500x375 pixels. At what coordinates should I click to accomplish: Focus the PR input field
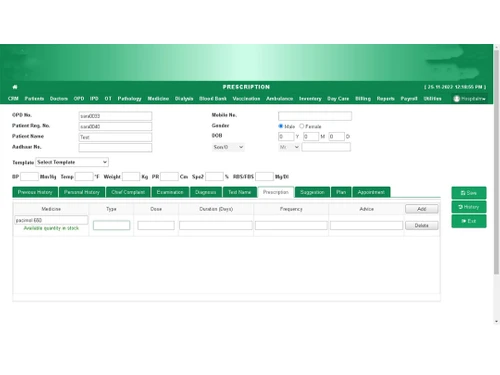coord(169,177)
